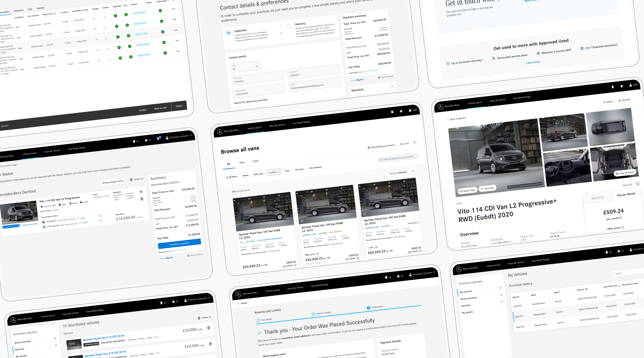Click the Filter by keywords search field

point(398,158)
